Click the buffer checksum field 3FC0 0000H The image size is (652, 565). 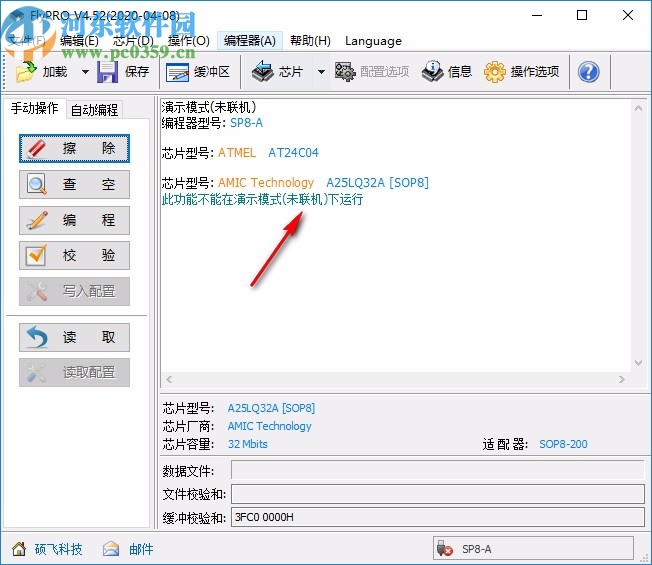coord(437,517)
